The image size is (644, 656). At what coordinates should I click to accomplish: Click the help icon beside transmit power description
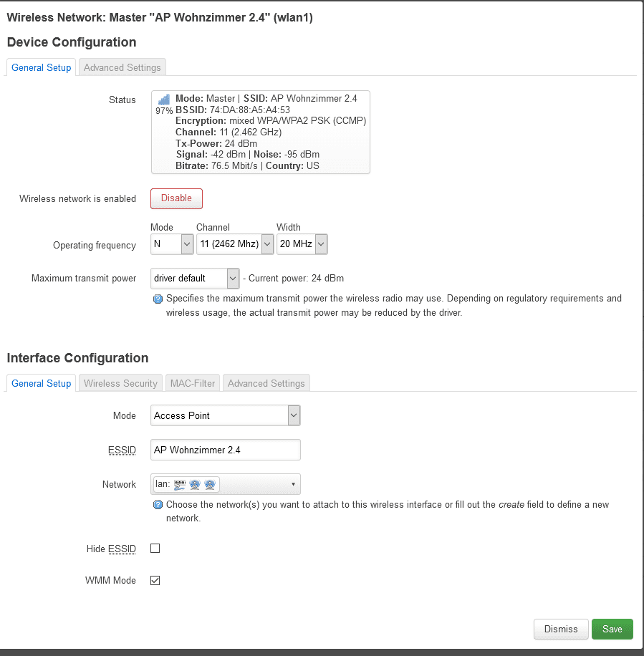click(x=158, y=299)
